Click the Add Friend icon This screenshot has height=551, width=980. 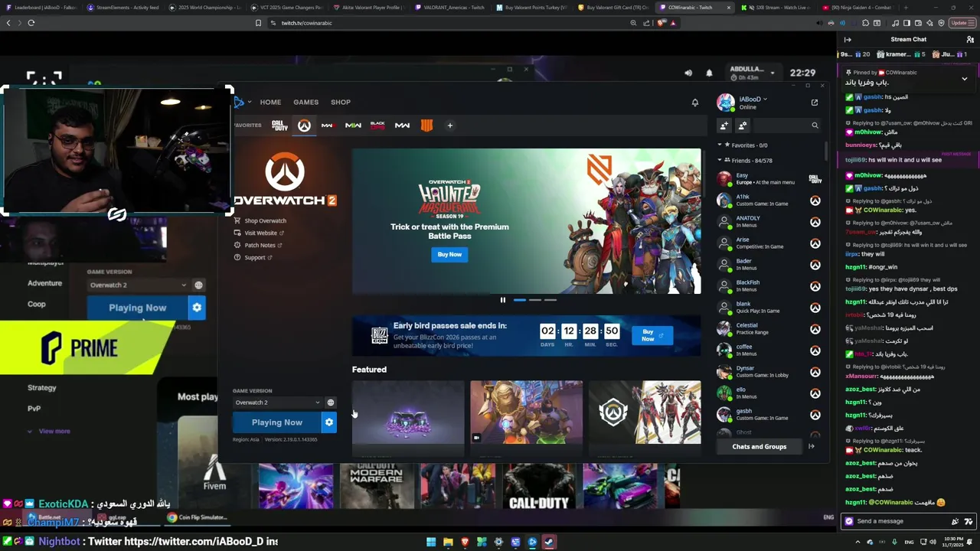pyautogui.click(x=724, y=126)
